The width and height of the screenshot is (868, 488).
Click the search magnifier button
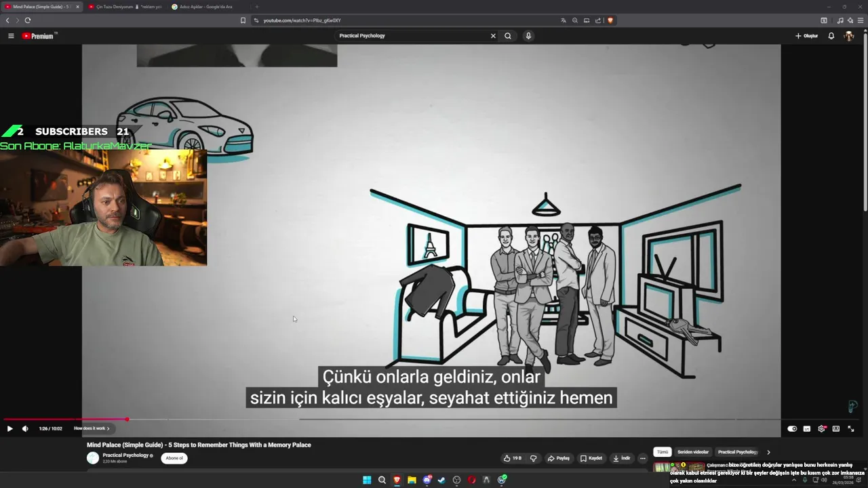tap(508, 36)
